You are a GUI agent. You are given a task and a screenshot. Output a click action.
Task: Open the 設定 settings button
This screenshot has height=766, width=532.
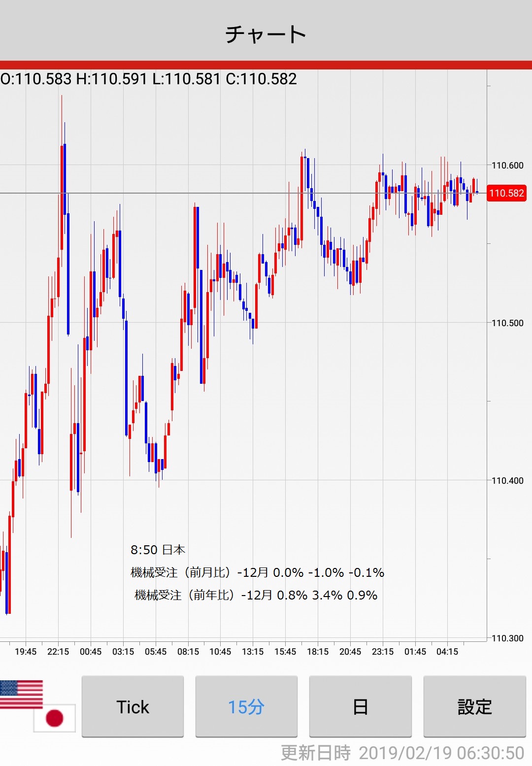(x=474, y=706)
